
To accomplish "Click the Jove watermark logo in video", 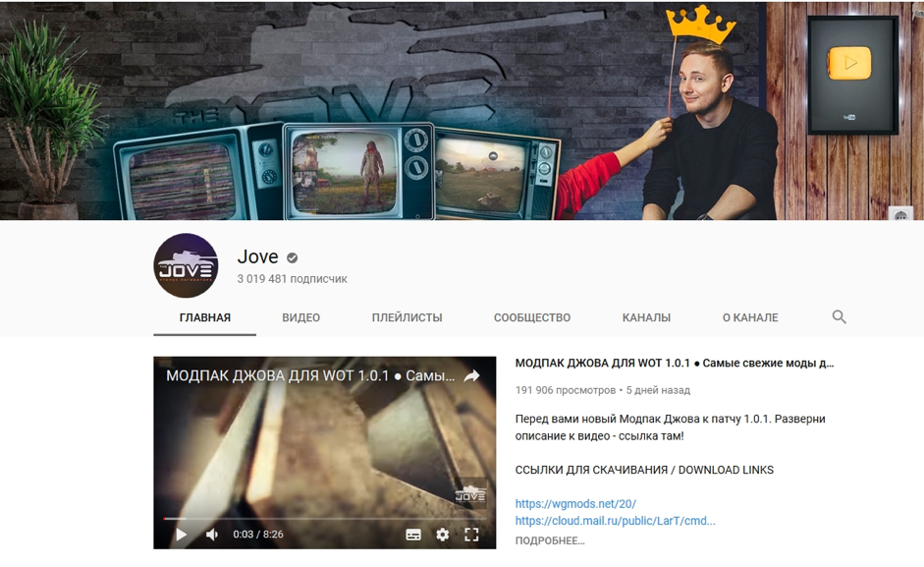I will [x=470, y=494].
